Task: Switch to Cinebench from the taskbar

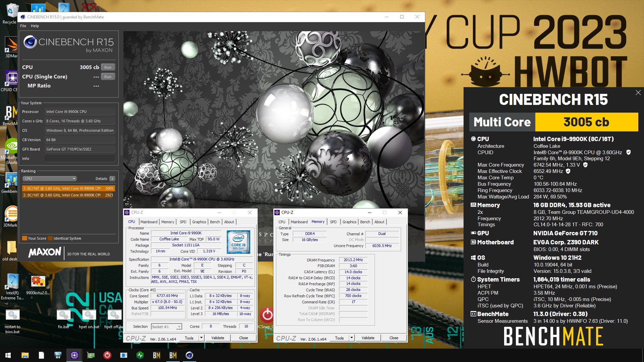Action: pos(189,355)
